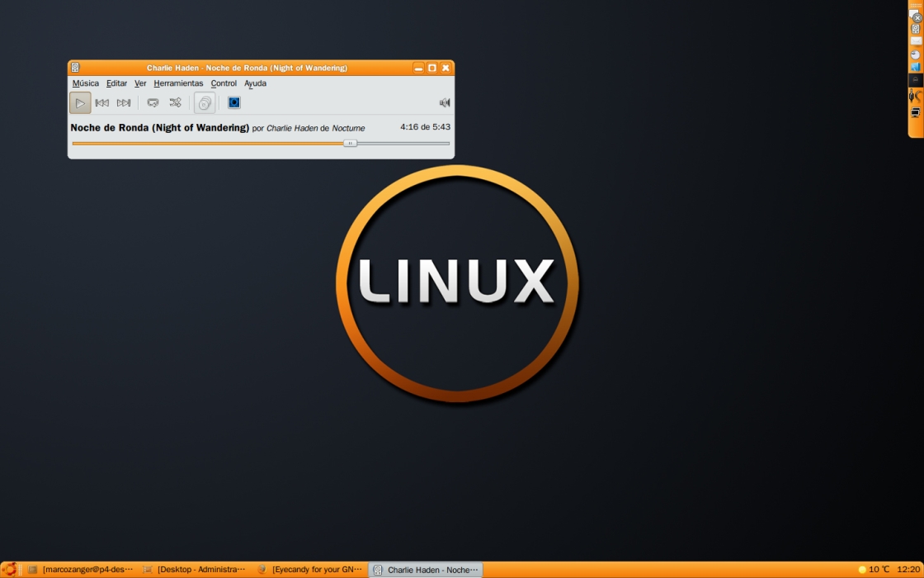
Task: Maximize the Rhythmbox window
Action: point(432,68)
